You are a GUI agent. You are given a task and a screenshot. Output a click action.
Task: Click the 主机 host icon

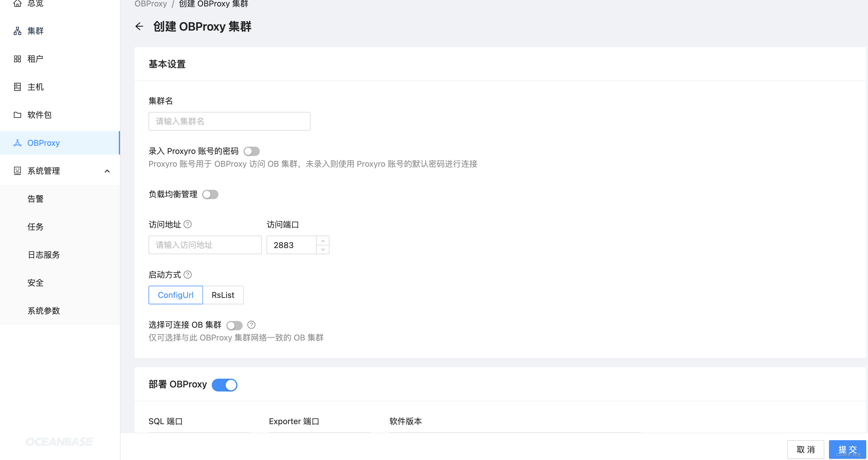17,87
